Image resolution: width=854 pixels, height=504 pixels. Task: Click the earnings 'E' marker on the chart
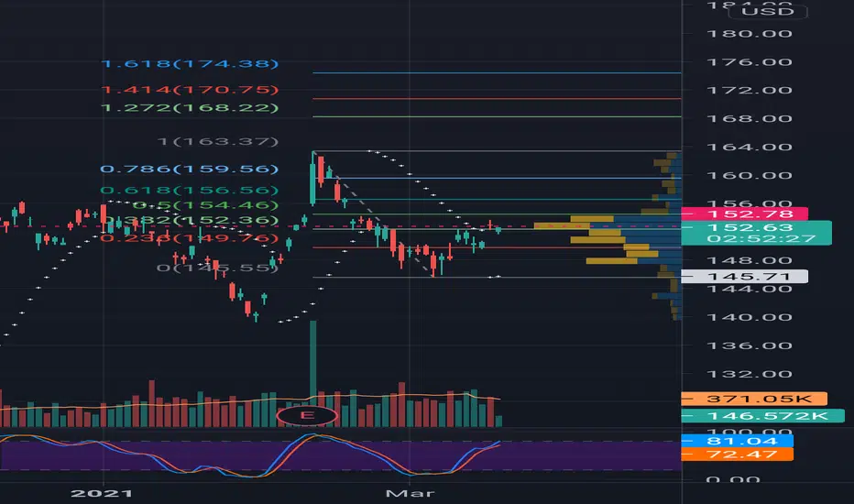[x=307, y=416]
